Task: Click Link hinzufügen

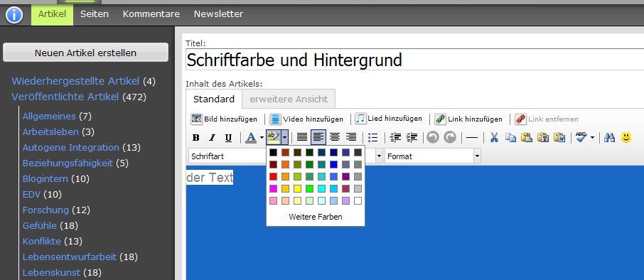Action: [x=468, y=119]
